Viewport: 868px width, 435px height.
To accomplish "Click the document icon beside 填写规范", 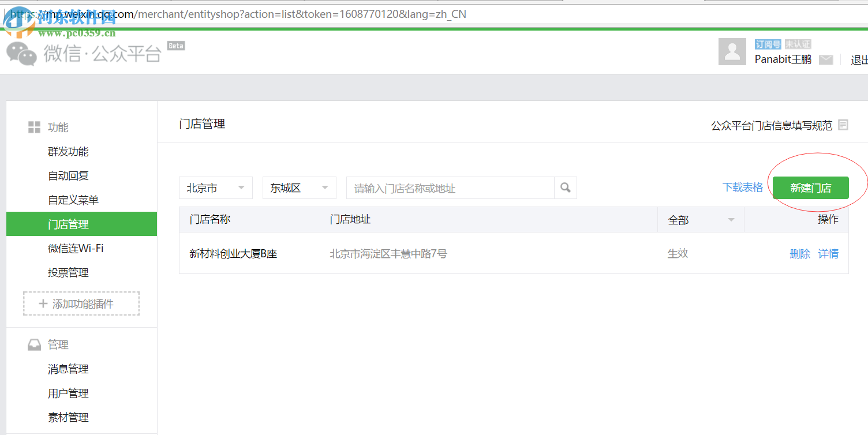I will point(843,125).
